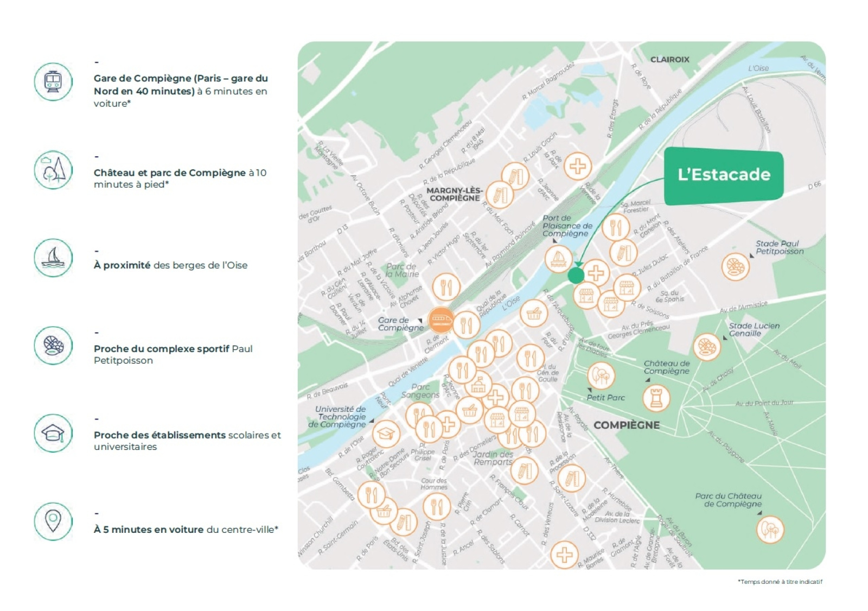Click the sailboat marker at Port de Plaisance
Screen dimensions: 868x611
point(558,259)
